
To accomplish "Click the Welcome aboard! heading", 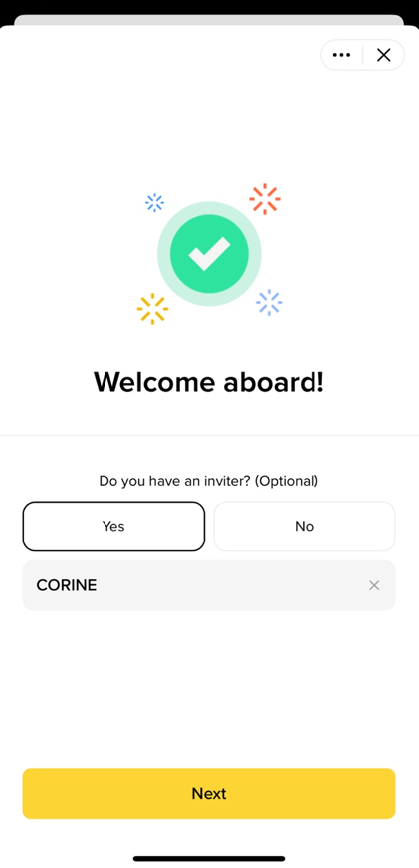I will (x=209, y=382).
